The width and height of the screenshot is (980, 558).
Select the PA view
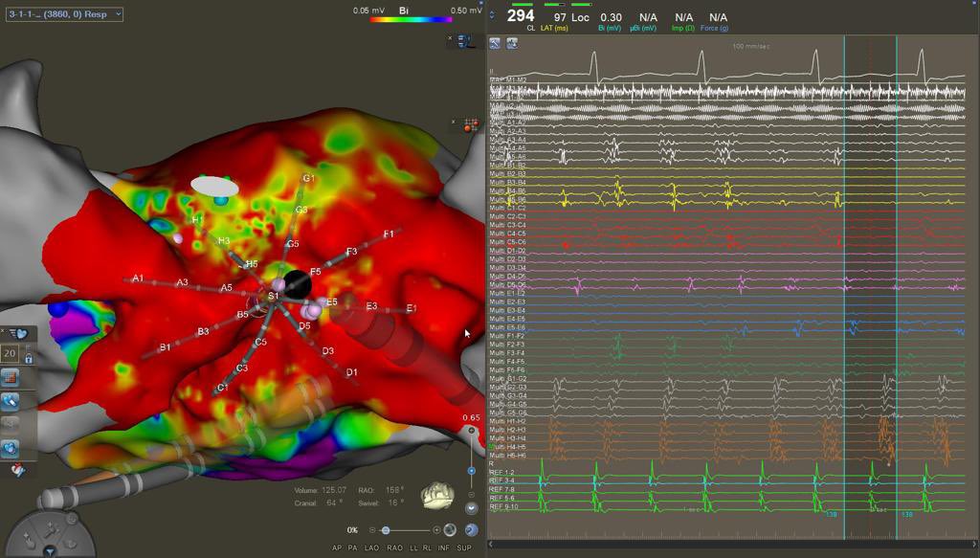(x=352, y=548)
